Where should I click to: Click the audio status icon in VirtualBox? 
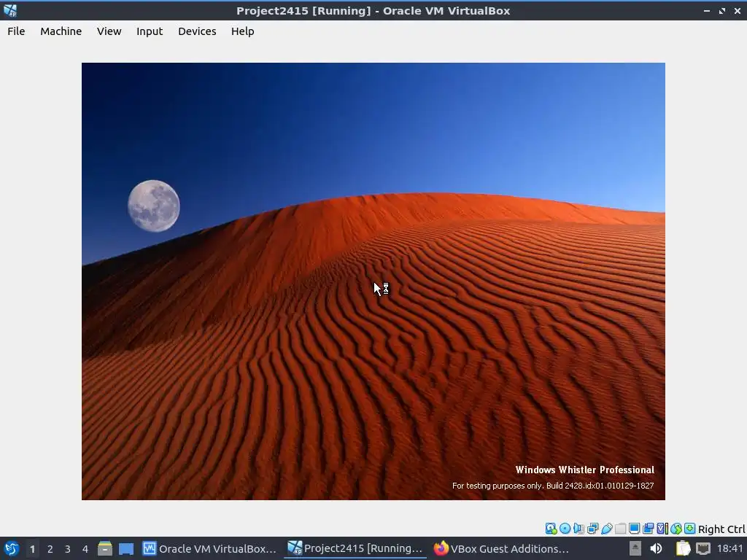(x=578, y=529)
